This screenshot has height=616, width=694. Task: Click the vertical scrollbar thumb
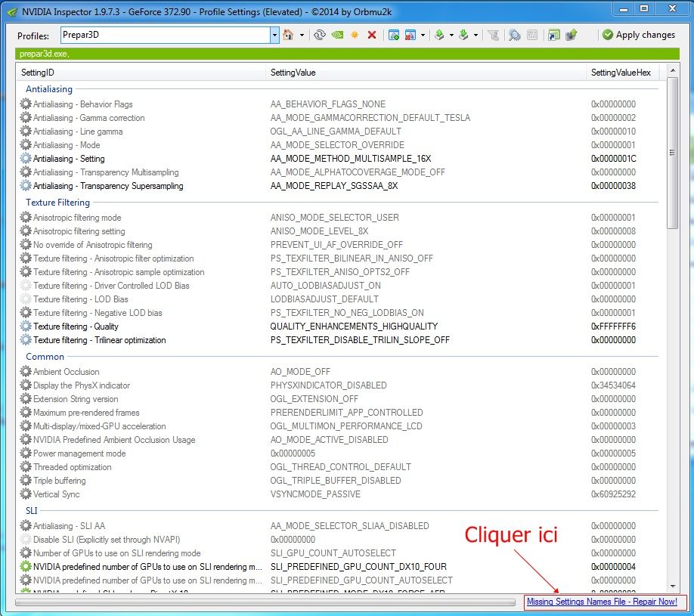coord(672,153)
